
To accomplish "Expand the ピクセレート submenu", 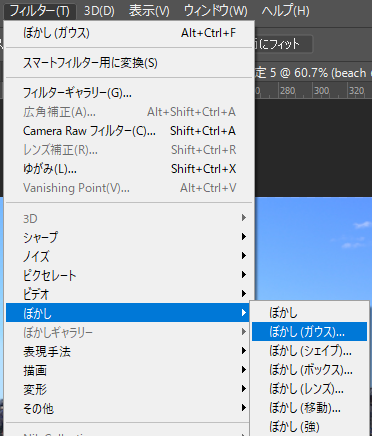I will (x=129, y=275).
